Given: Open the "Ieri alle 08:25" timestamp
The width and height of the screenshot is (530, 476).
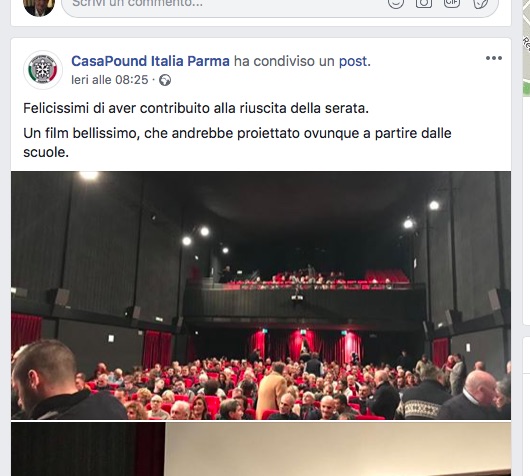Looking at the screenshot, I should [x=110, y=80].
